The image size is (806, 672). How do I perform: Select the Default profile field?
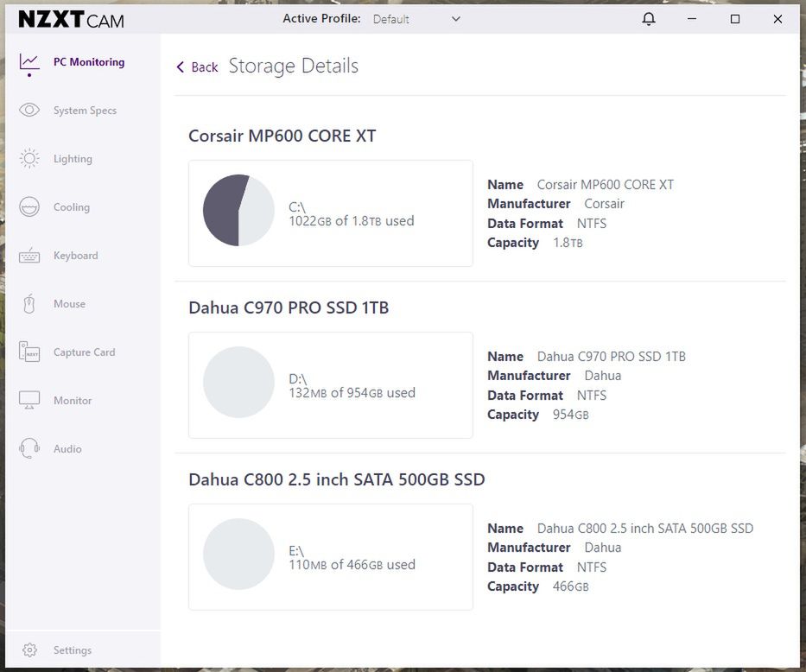point(416,19)
